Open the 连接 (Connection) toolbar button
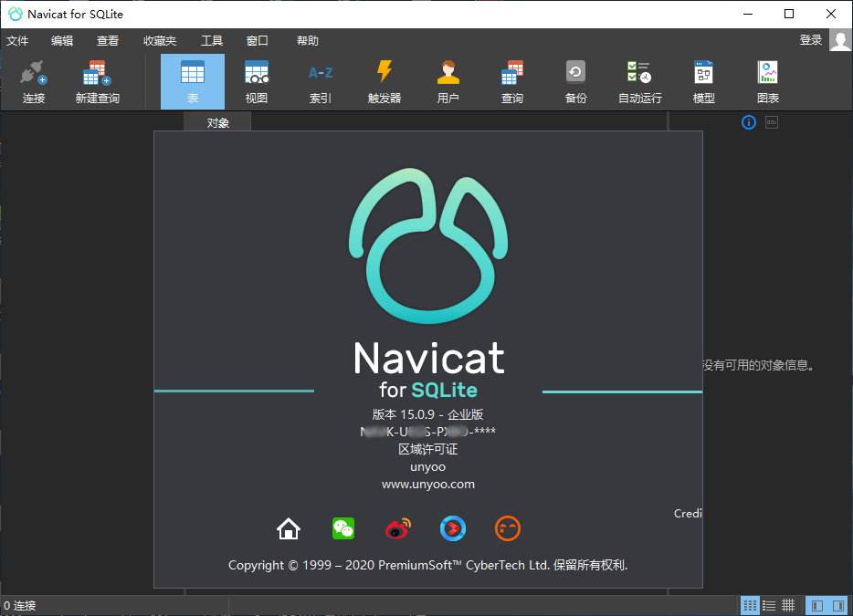The image size is (853, 616). [x=33, y=82]
